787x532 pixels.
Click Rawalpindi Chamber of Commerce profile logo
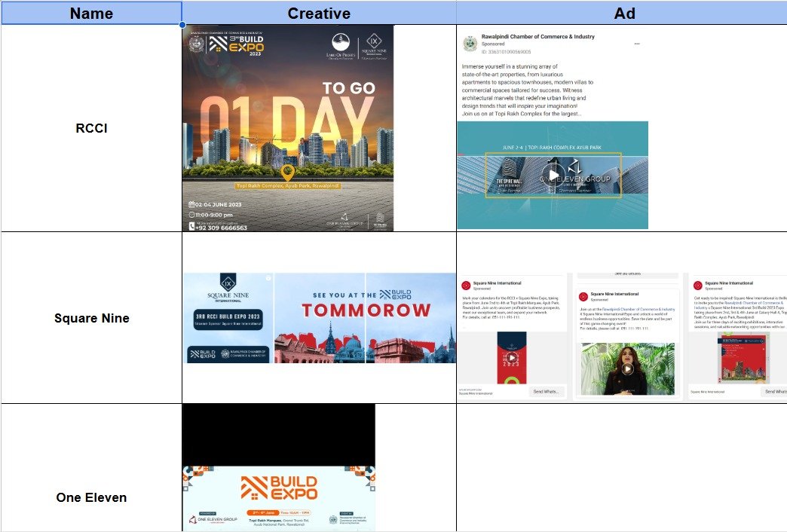470,43
